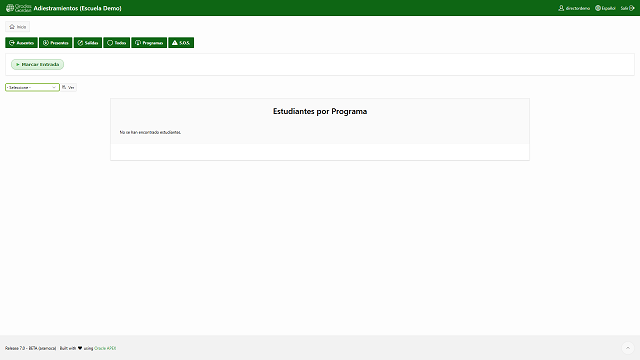Open the Adiestramientos (Escuela Demo) title link
Viewport: 640px width, 360px height.
pyautogui.click(x=77, y=8)
